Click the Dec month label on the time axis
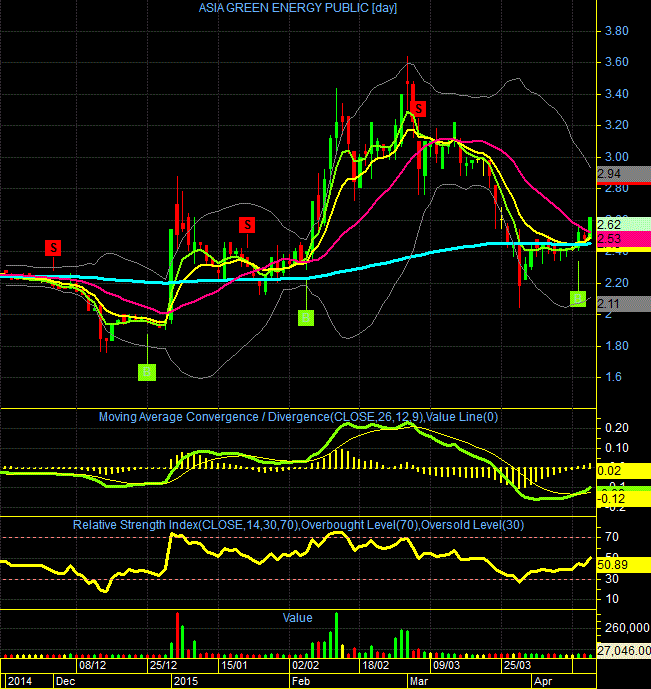The height and width of the screenshot is (689, 651). pos(65,681)
